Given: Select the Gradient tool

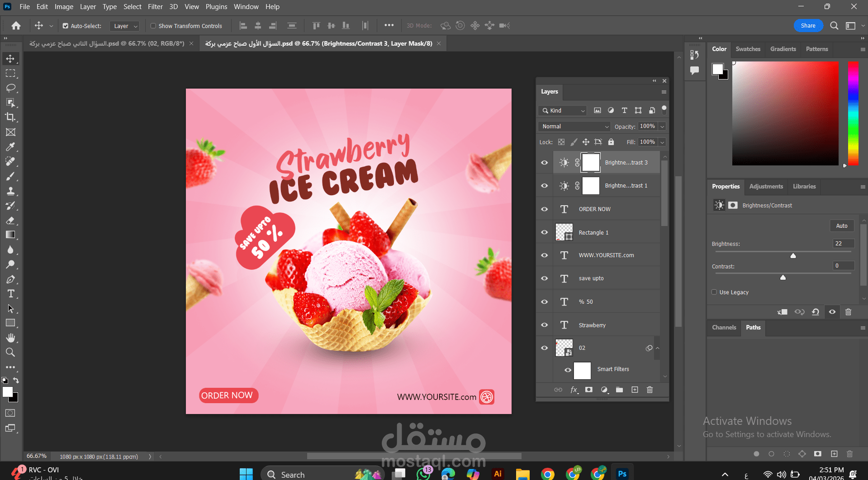Looking at the screenshot, I should point(10,235).
